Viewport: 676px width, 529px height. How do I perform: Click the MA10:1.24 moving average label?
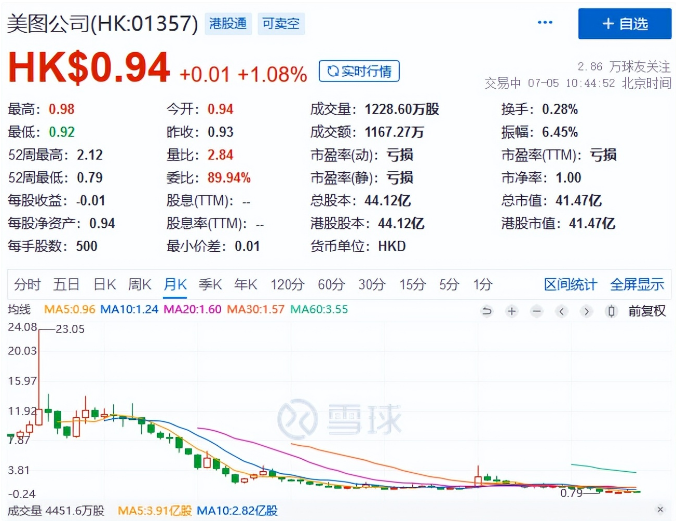[129, 309]
